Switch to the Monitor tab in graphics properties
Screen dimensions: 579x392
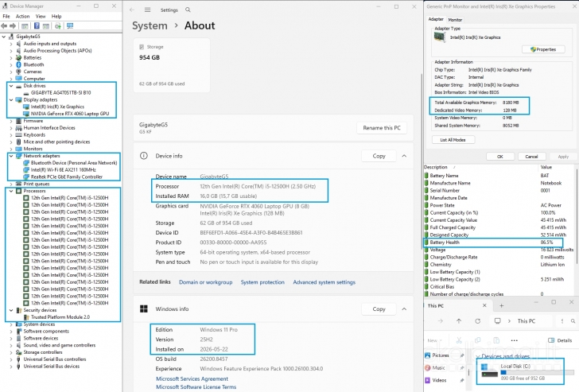click(455, 20)
